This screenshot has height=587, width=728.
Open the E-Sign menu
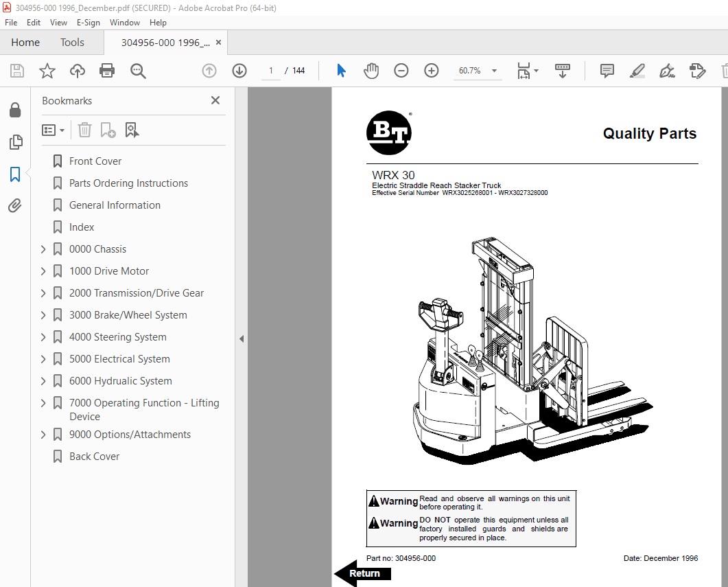click(x=89, y=23)
